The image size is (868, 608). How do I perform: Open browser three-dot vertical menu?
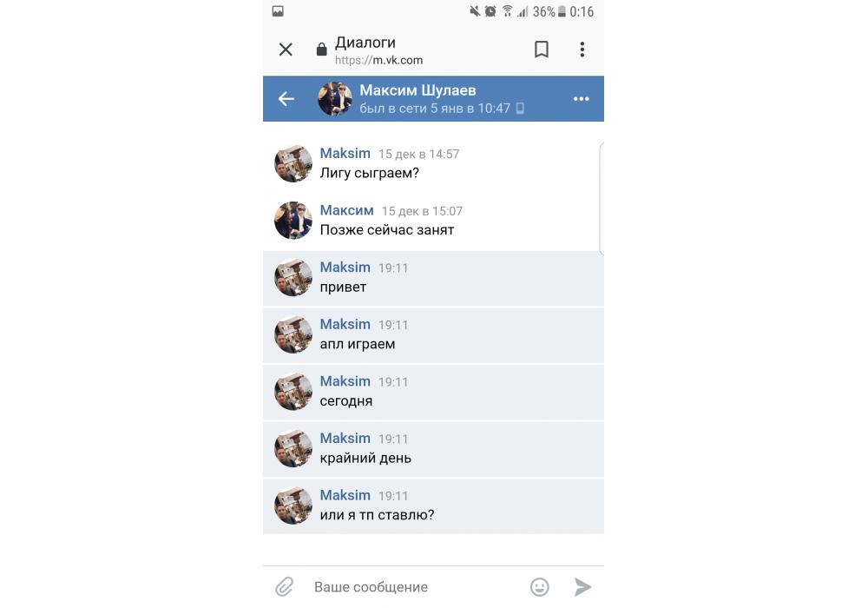(582, 50)
